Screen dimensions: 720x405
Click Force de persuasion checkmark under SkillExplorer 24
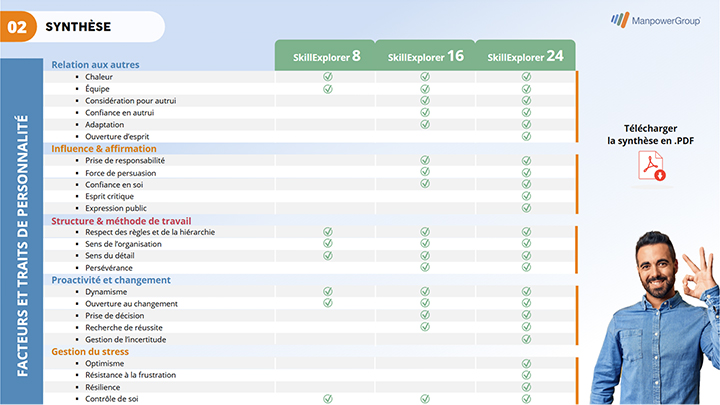526,172
